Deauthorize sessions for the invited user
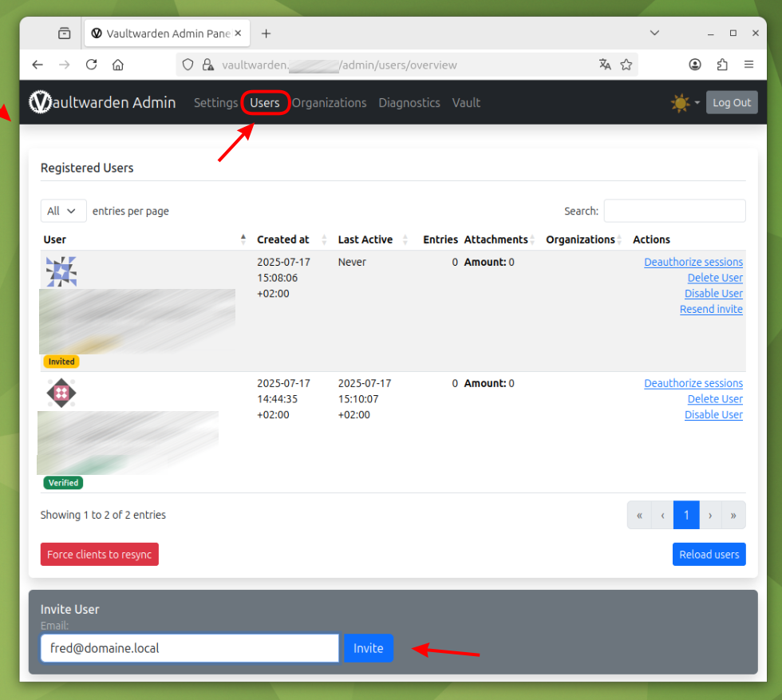Image resolution: width=782 pixels, height=700 pixels. (x=693, y=262)
